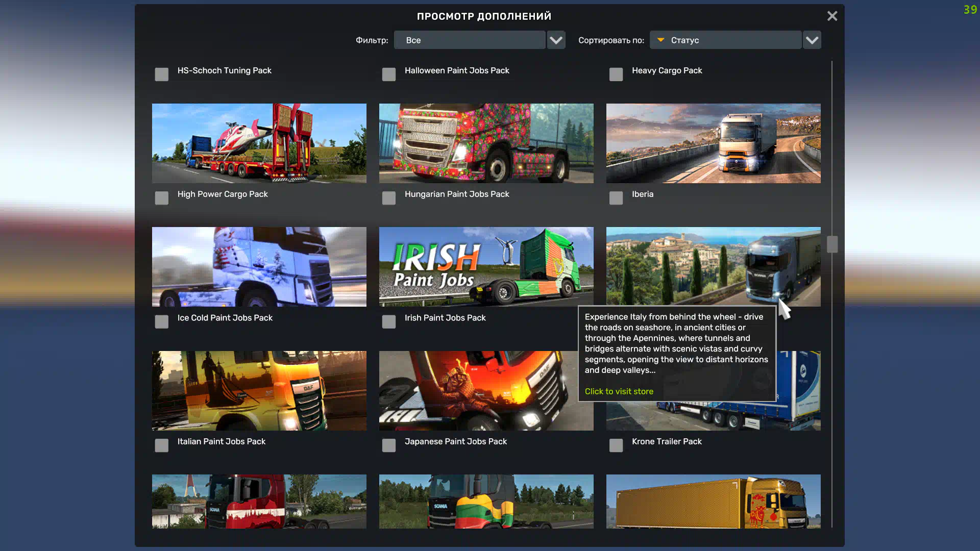Open the Italian Paint Jobs Pack thumbnail
Image resolution: width=980 pixels, height=551 pixels.
pyautogui.click(x=259, y=391)
